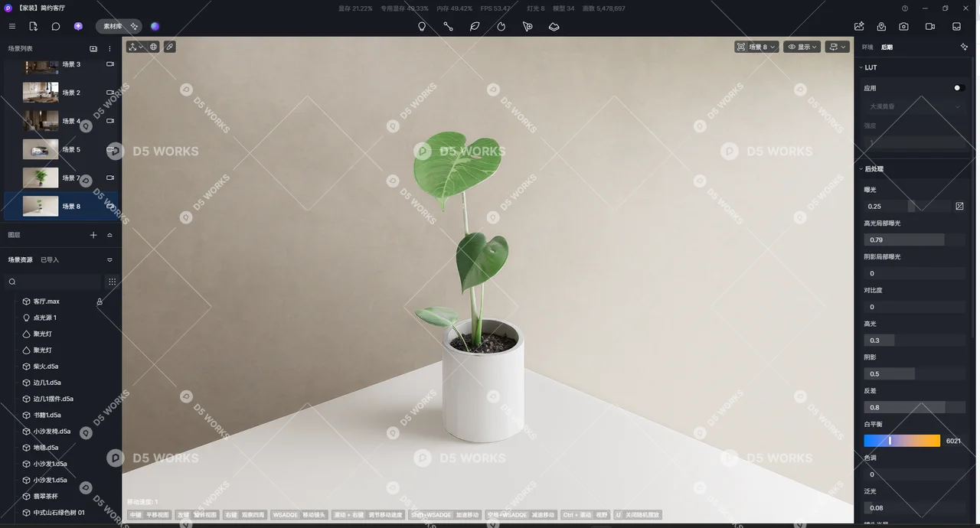Select the brush scatter tool
Image resolution: width=980 pixels, height=528 pixels.
pos(528,26)
